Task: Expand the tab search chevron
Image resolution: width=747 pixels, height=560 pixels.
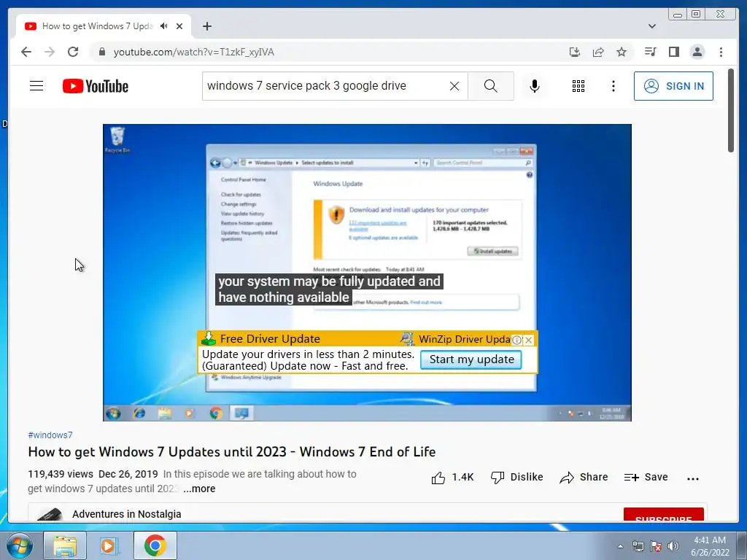Action: [x=652, y=26]
